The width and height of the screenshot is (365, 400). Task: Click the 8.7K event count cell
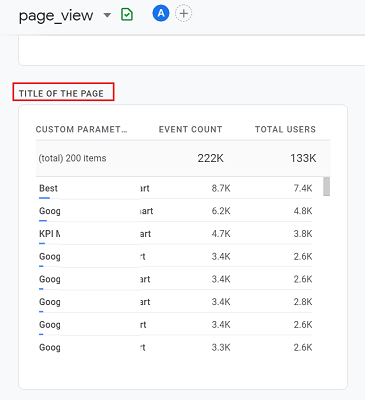(221, 188)
